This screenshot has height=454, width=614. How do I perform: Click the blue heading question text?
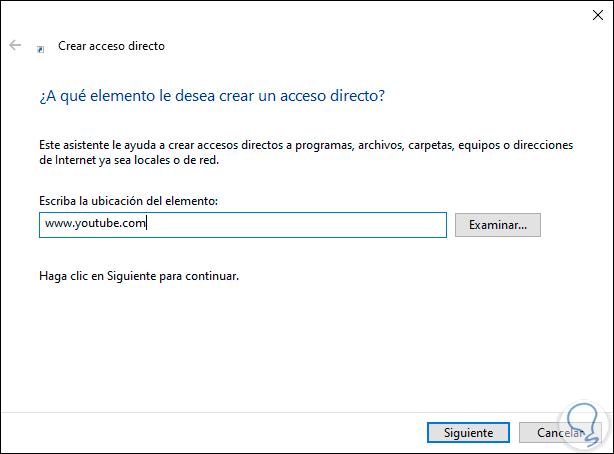coord(212,96)
